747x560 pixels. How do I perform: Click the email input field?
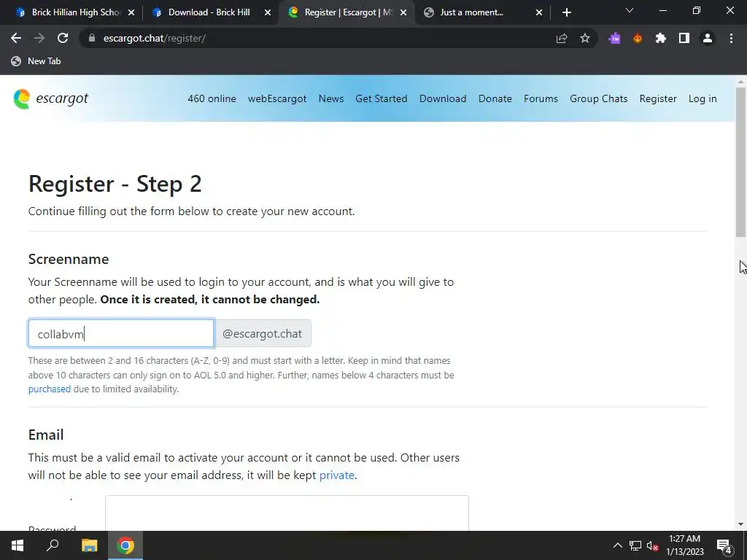tap(287, 513)
